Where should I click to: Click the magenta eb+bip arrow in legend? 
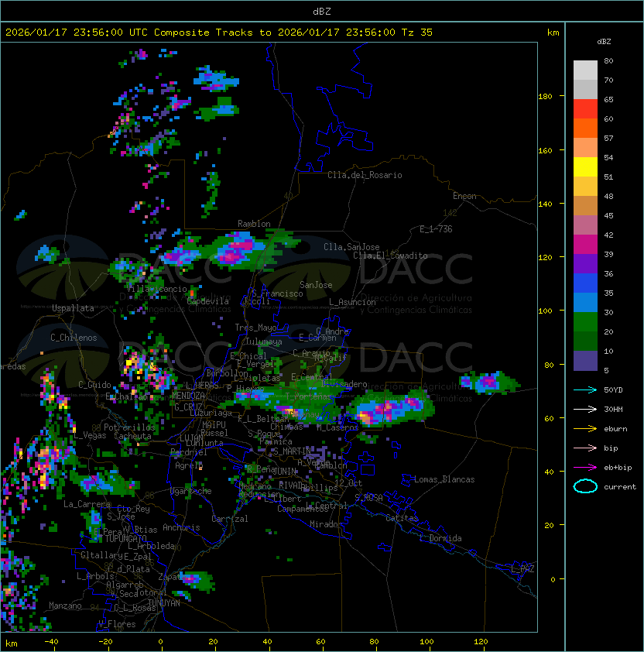pyautogui.click(x=585, y=468)
